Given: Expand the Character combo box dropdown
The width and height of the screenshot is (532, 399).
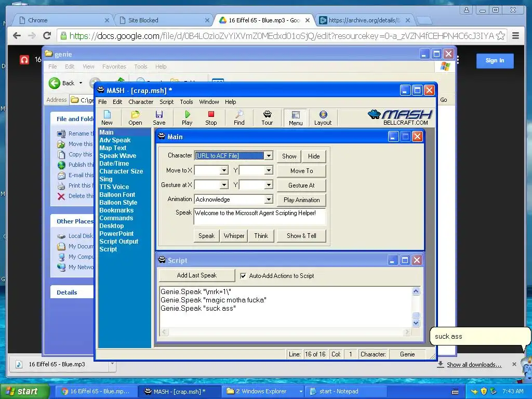Looking at the screenshot, I should coord(269,156).
